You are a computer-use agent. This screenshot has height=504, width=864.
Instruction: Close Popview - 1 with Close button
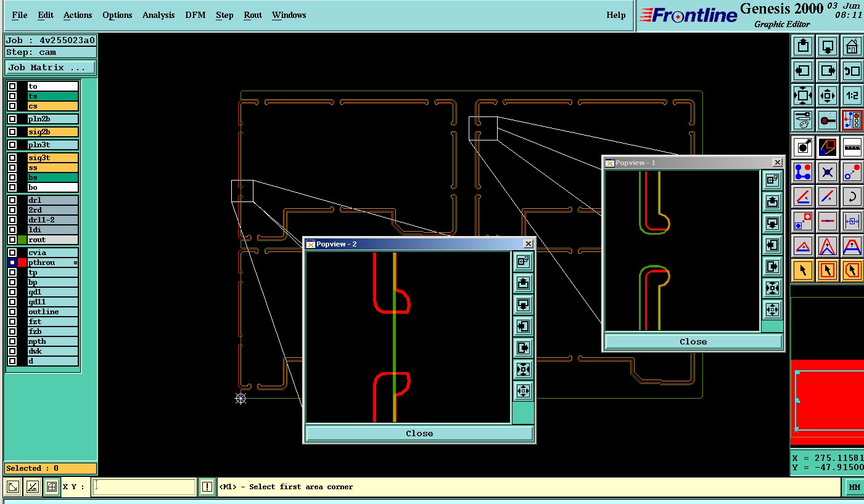tap(693, 341)
